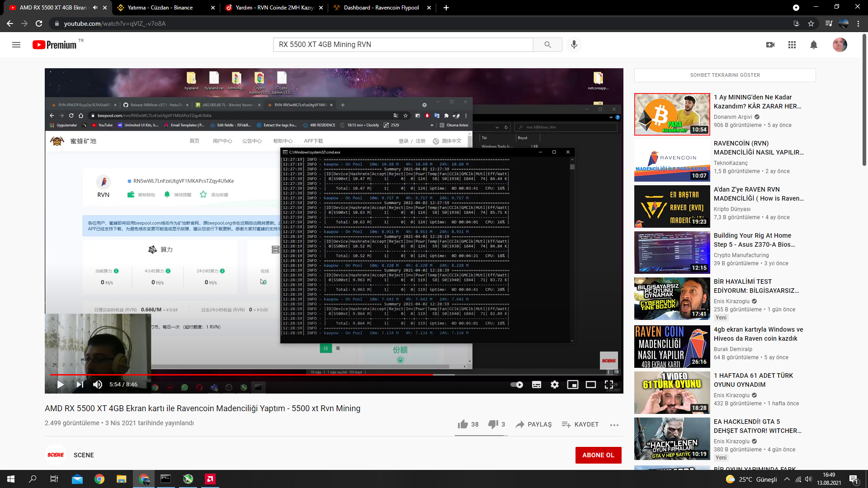Open the Windows notification center
This screenshot has width=868, height=488.
coord(854,479)
